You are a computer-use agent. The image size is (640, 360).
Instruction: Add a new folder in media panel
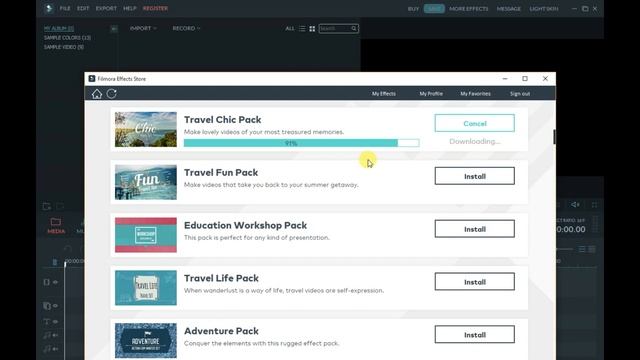(x=47, y=206)
